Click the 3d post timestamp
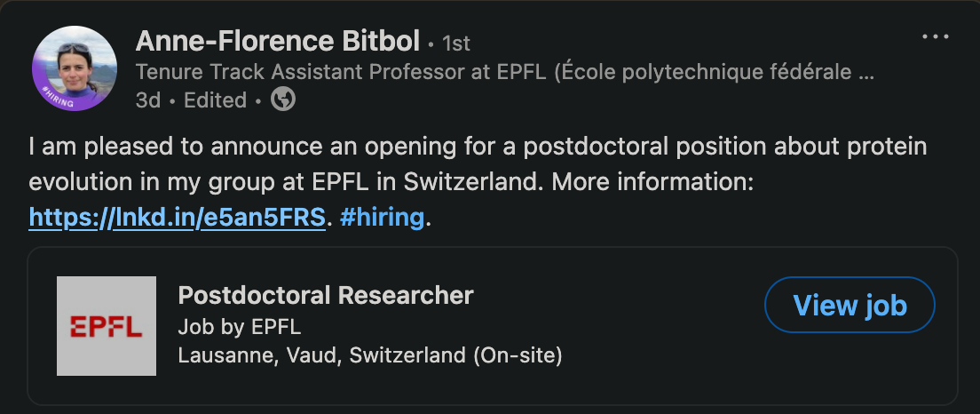 [147, 100]
